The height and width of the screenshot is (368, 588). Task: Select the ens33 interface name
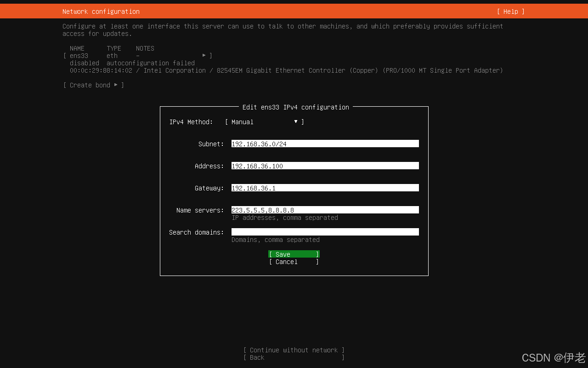[79, 56]
